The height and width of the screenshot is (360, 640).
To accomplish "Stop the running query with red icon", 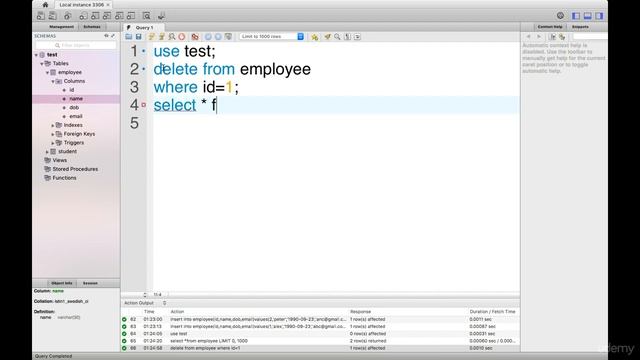I will click(x=182, y=37).
